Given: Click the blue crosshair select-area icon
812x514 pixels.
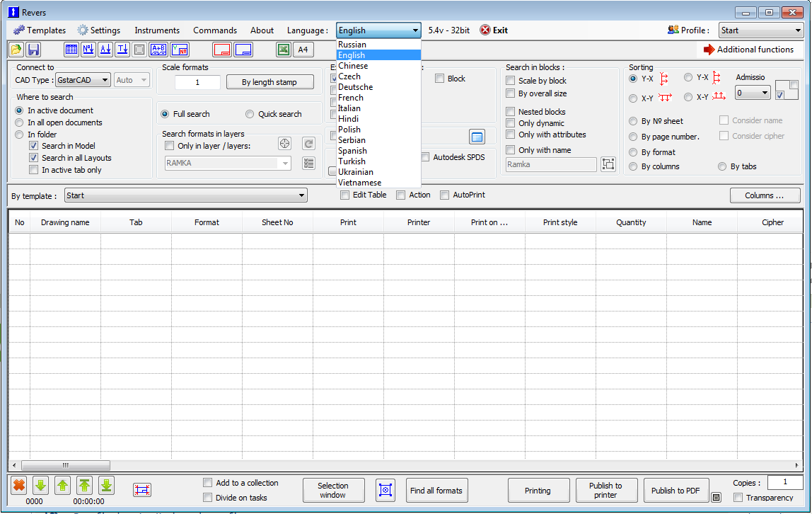Looking at the screenshot, I should click(385, 490).
